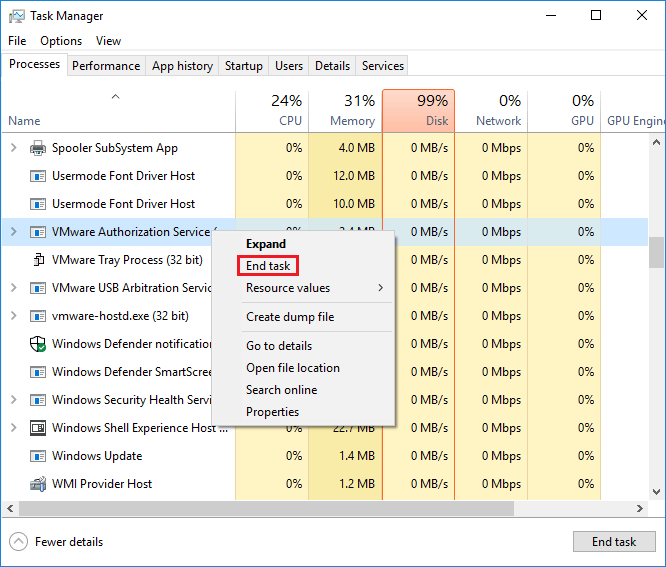Switch to the Startup tab
Image resolution: width=666 pixels, height=567 pixels.
[244, 66]
